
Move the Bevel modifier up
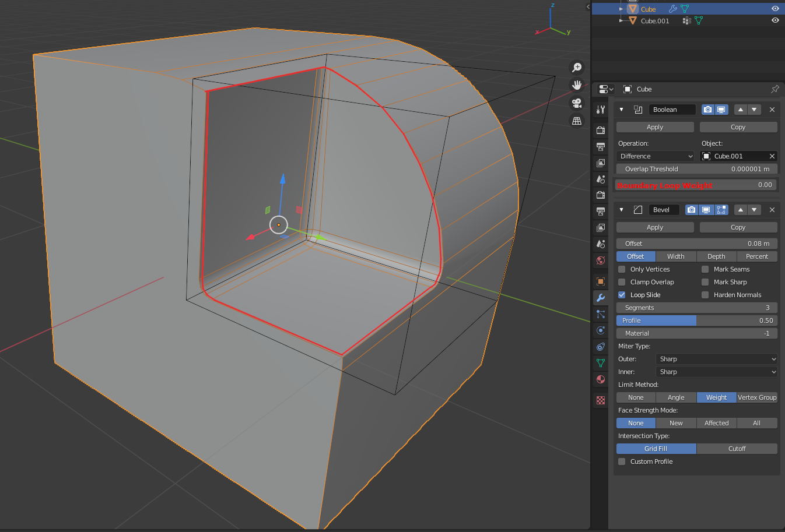click(741, 210)
